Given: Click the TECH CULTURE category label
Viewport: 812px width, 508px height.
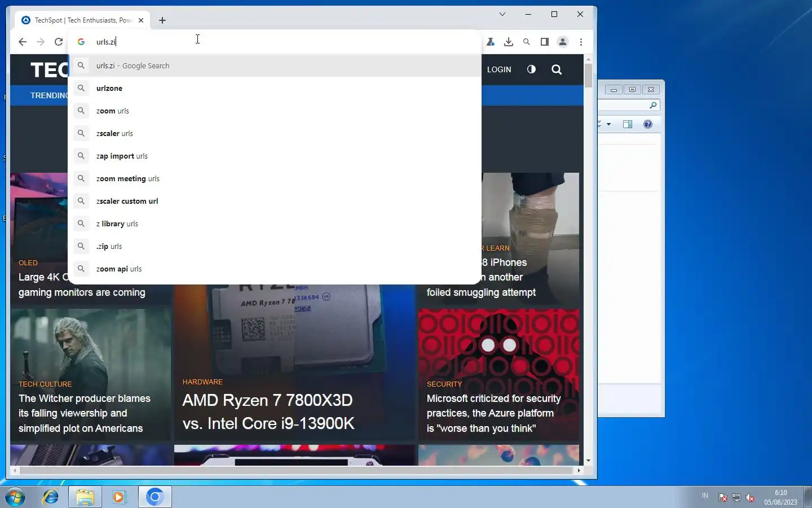Looking at the screenshot, I should (x=45, y=384).
